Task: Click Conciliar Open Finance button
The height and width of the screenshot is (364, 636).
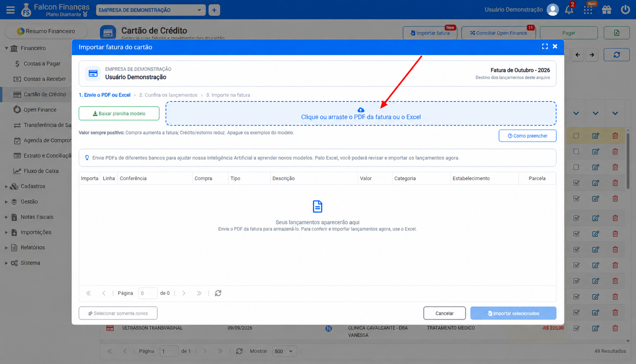Action: point(498,33)
